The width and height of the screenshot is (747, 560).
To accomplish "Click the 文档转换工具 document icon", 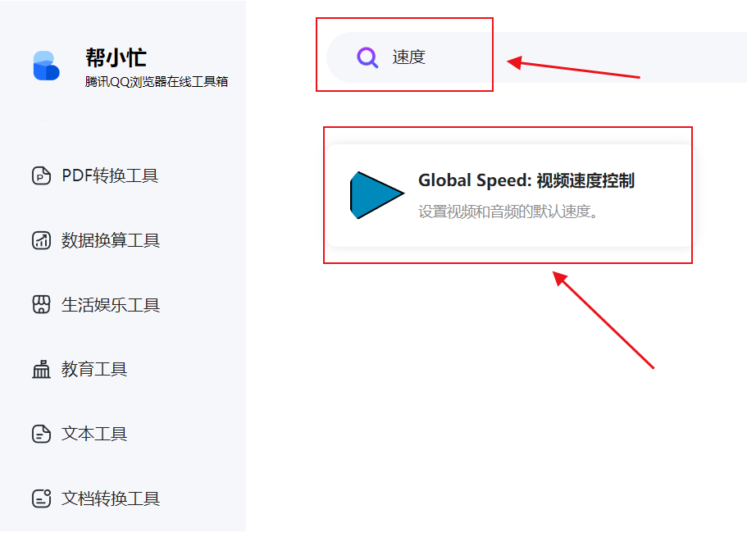I will (40, 499).
